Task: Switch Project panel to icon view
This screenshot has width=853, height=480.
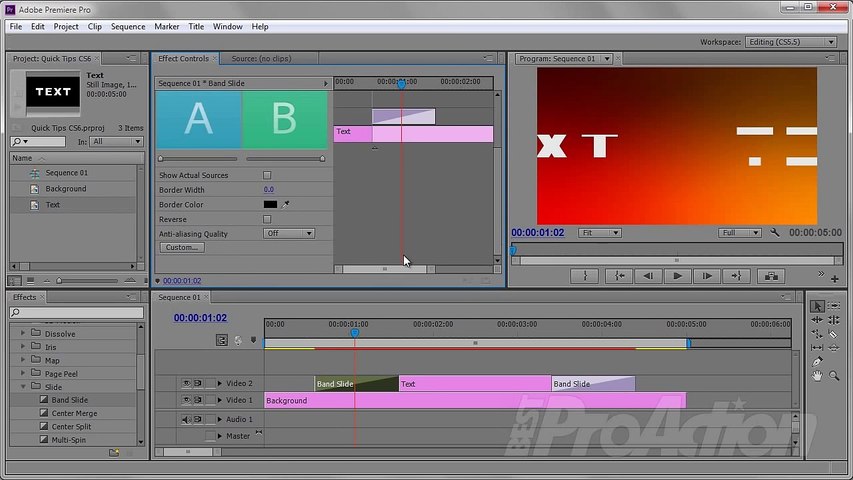Action: click(x=30, y=281)
